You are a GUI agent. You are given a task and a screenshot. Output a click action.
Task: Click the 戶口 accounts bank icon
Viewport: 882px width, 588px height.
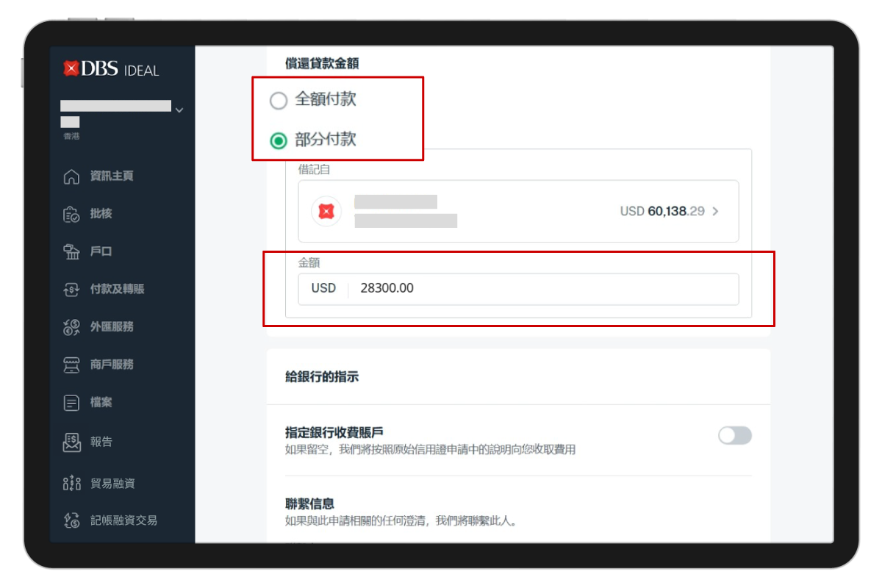click(71, 252)
